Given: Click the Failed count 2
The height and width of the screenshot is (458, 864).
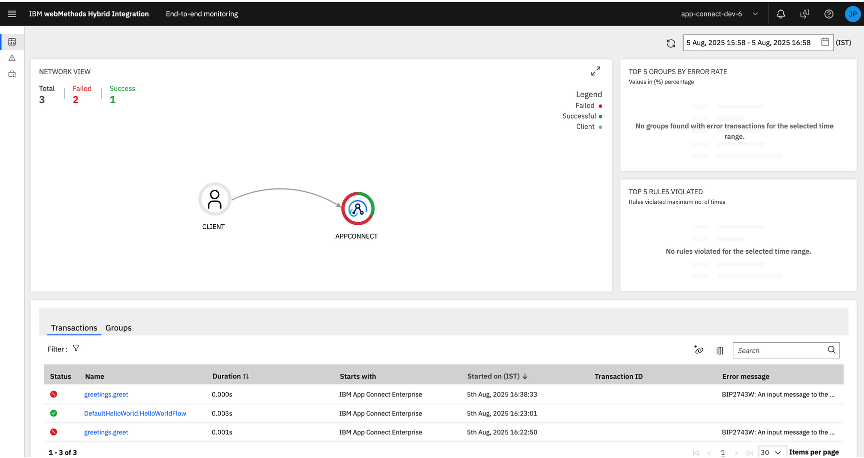Looking at the screenshot, I should (75, 100).
